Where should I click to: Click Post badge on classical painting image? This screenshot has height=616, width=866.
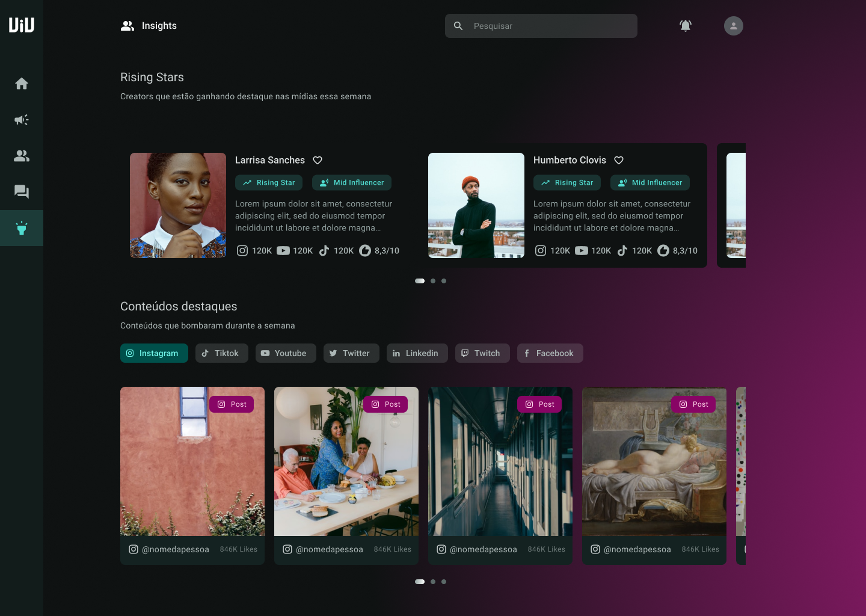coord(693,404)
